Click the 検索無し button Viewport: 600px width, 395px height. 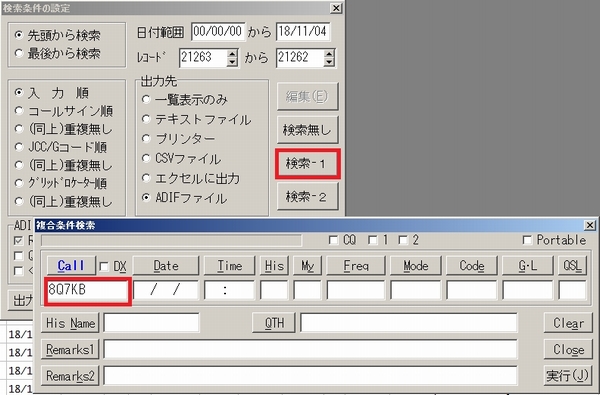(307, 130)
